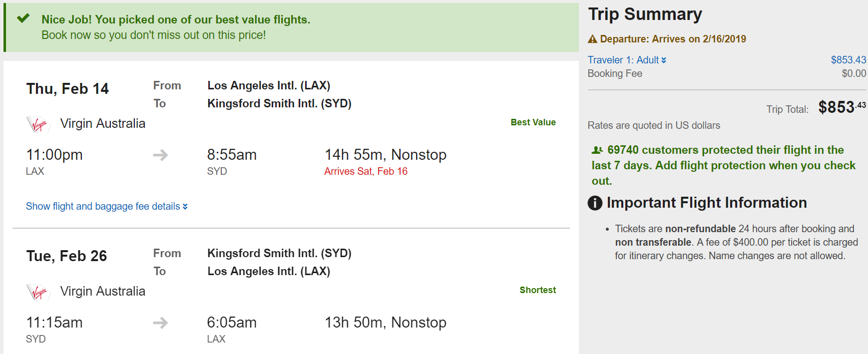
Task: Click the Trip Total amount
Action: point(842,107)
